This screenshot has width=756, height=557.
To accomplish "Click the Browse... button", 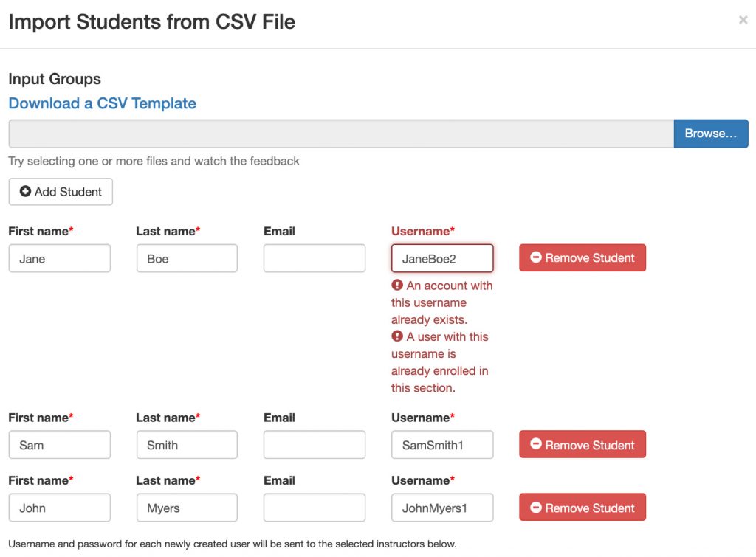I will (711, 134).
